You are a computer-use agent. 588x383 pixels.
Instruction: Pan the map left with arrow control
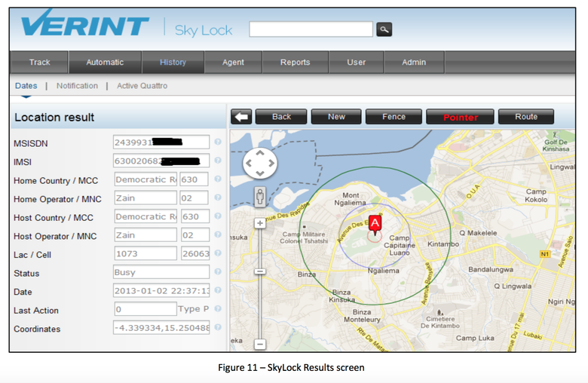click(x=249, y=163)
